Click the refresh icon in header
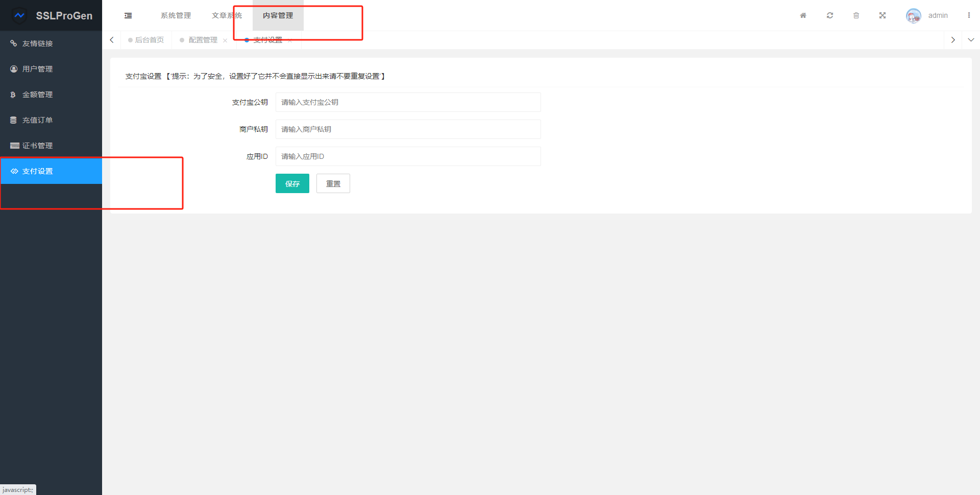Viewport: 980px width, 495px height. [x=830, y=16]
